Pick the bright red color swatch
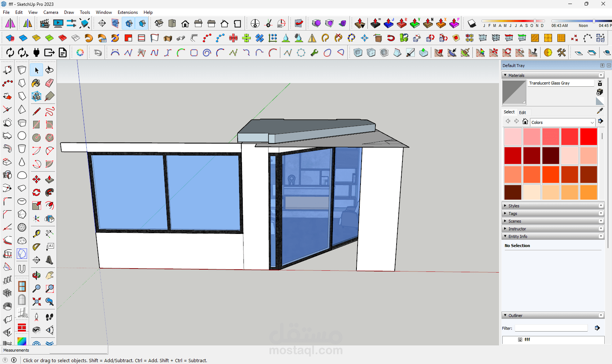The width and height of the screenshot is (612, 364). (x=588, y=137)
